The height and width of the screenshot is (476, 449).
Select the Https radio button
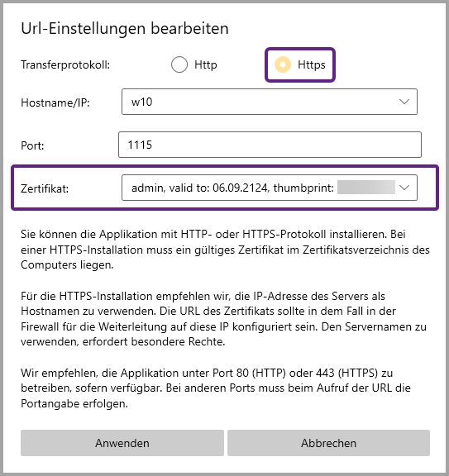point(283,64)
